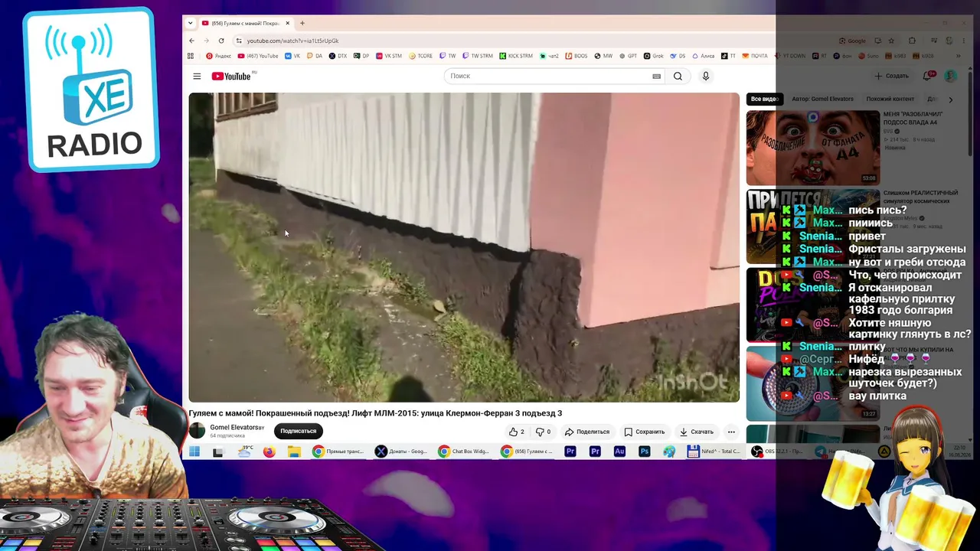
Task: Open the DTX bookmark
Action: tap(338, 56)
